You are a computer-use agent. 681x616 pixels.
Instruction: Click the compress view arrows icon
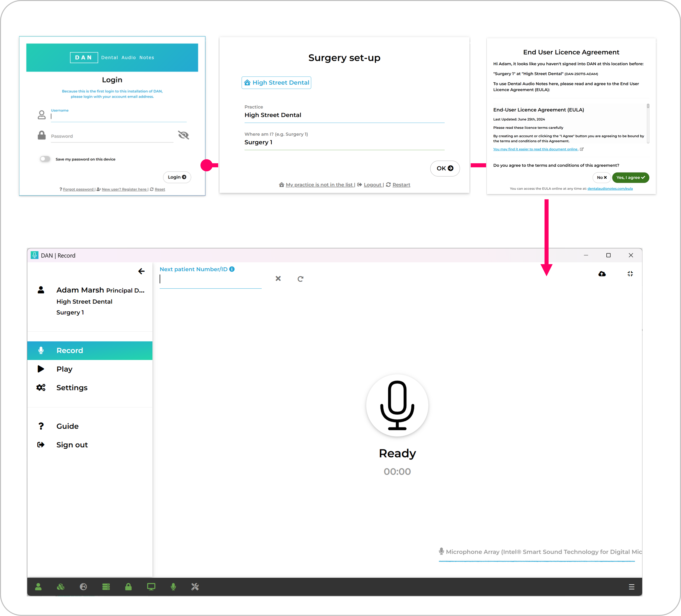tap(630, 274)
